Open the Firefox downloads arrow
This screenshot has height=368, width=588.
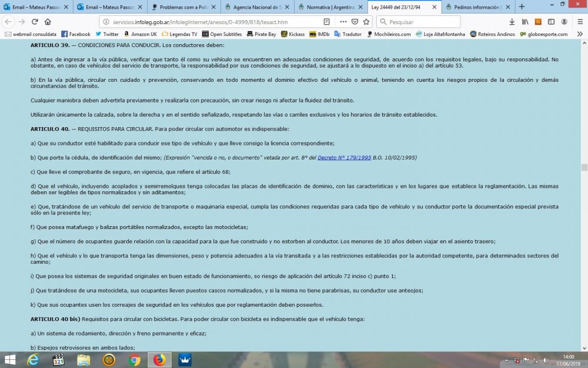click(x=512, y=22)
